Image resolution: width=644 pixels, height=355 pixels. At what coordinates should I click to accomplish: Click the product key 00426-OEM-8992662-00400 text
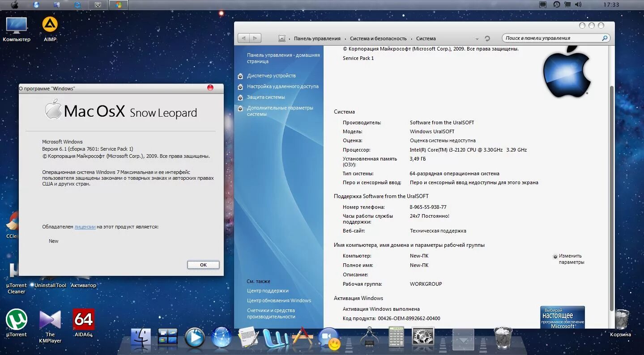409,318
